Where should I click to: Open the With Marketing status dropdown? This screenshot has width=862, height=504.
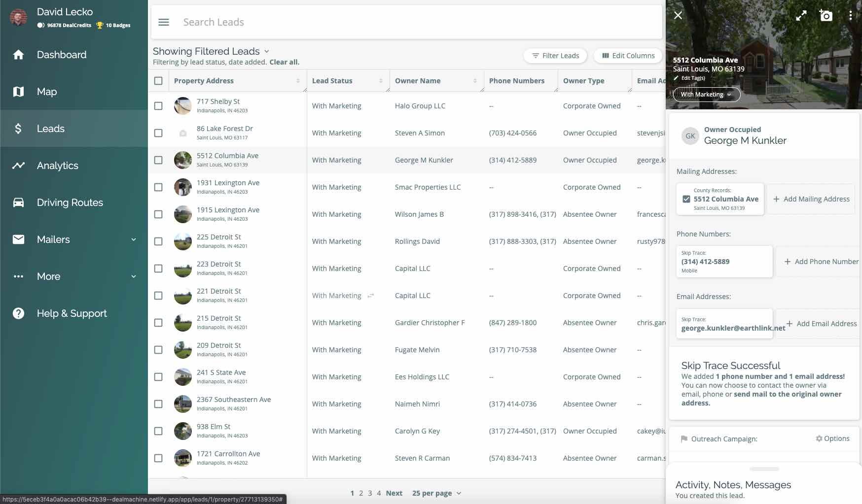click(x=706, y=95)
